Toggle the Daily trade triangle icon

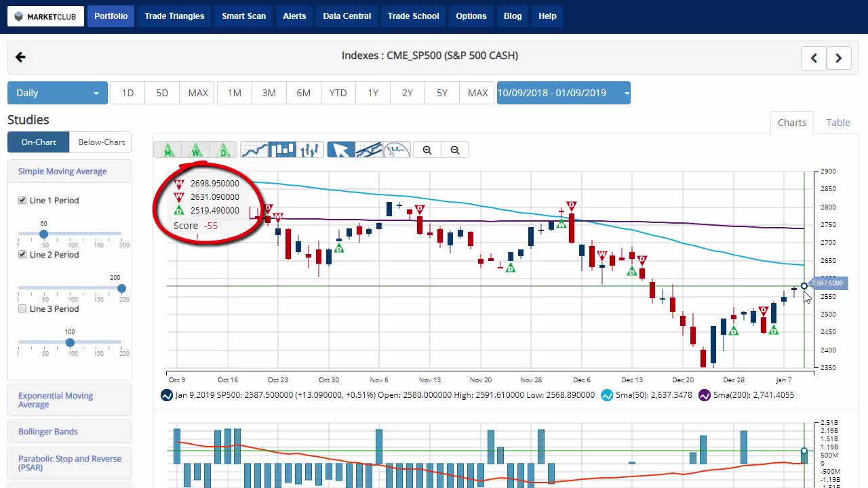tap(223, 150)
